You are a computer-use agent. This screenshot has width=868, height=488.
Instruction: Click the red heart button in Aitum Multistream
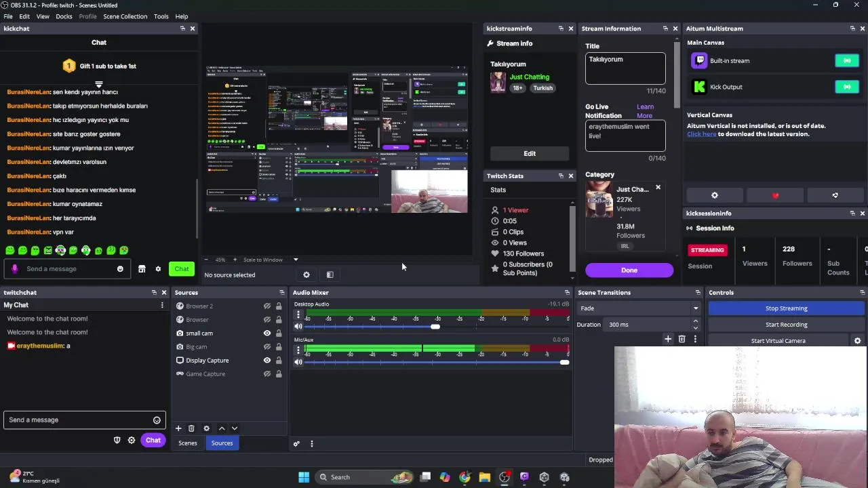click(x=776, y=195)
